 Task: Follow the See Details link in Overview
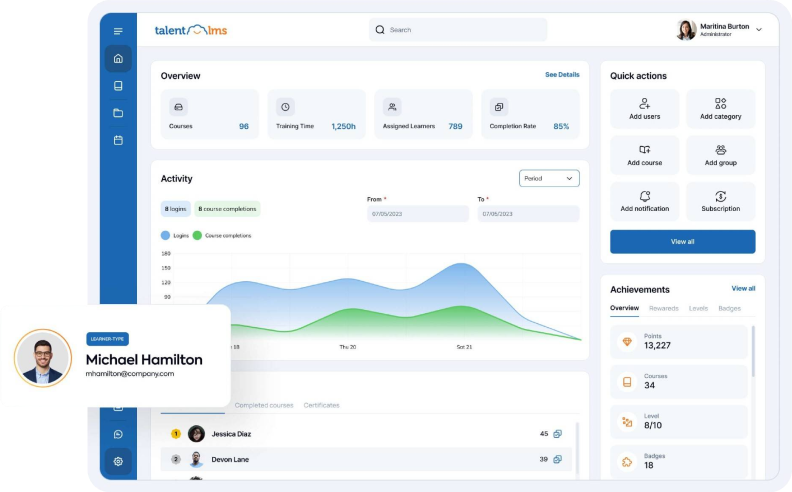tap(561, 75)
